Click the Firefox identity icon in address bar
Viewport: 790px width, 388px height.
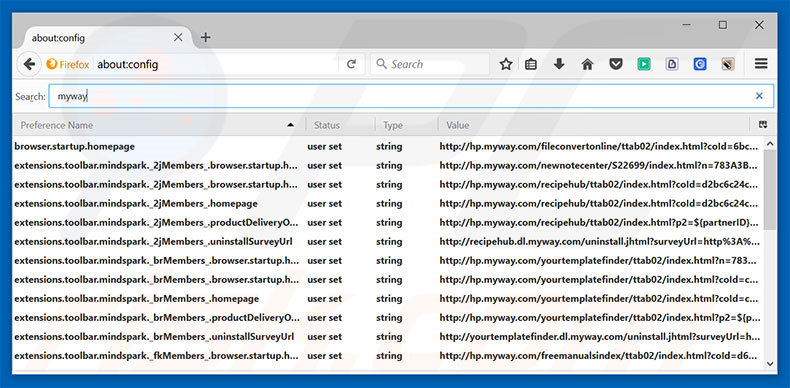[68, 64]
